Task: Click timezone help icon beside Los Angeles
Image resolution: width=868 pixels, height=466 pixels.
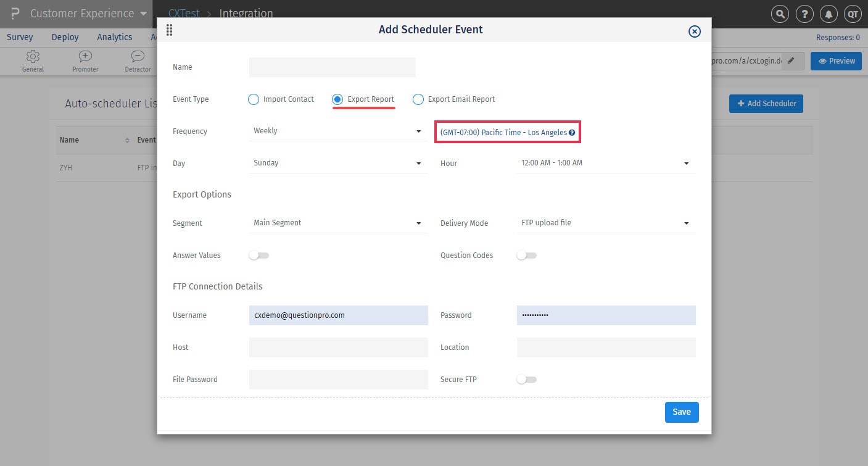Action: tap(572, 133)
